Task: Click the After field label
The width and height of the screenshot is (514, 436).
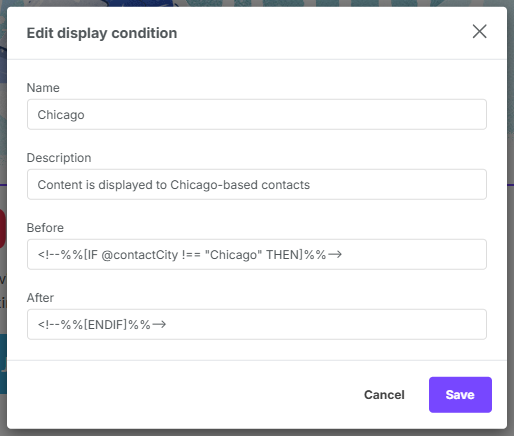Action: (40, 298)
